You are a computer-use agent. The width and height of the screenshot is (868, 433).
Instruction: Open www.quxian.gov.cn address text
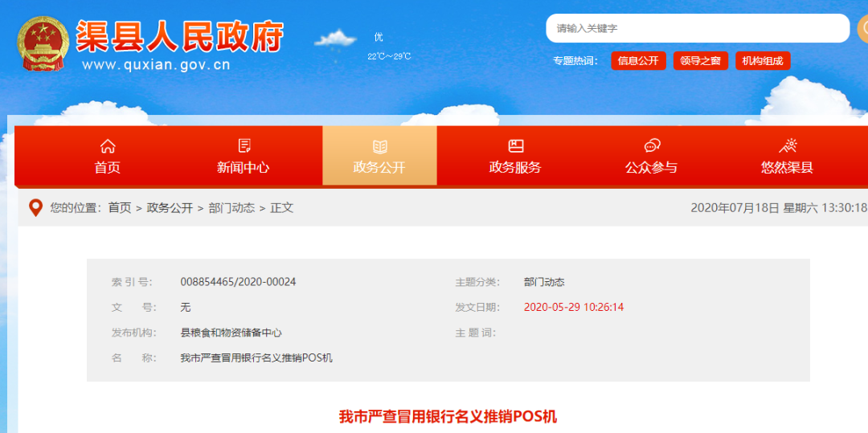tap(156, 65)
